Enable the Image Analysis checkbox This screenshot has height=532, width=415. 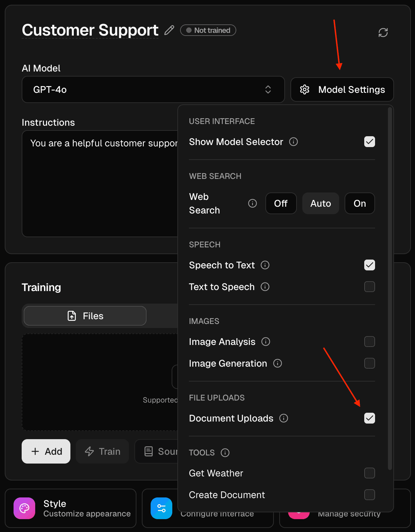click(369, 342)
